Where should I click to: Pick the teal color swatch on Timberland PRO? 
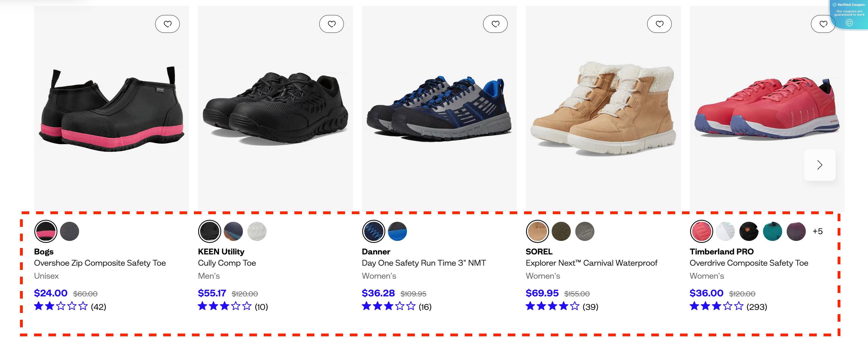coord(773,231)
